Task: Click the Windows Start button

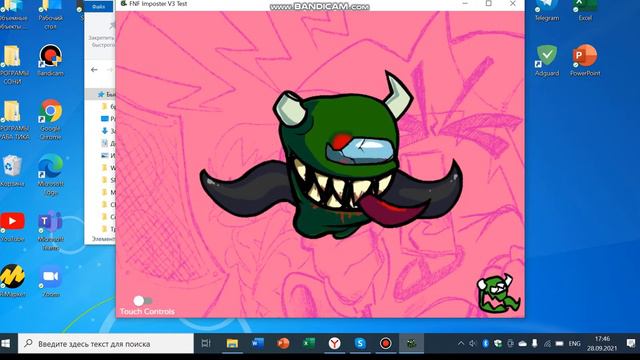Action: 6,344
